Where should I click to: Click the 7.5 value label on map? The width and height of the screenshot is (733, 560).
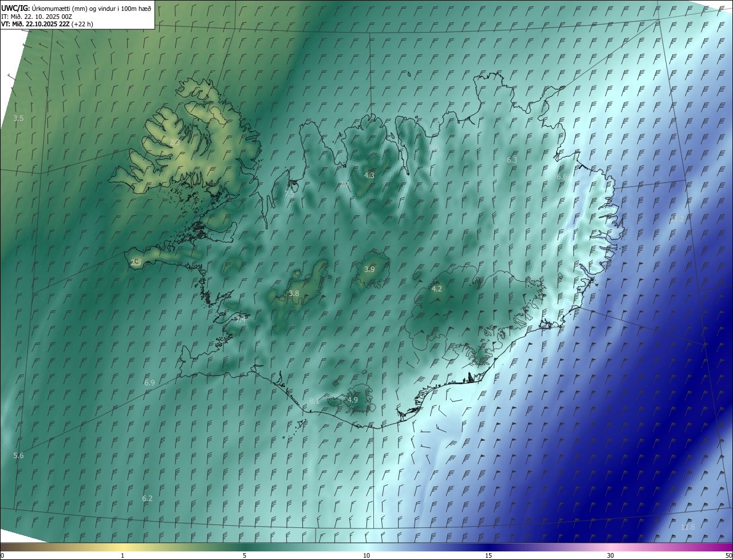(289, 194)
